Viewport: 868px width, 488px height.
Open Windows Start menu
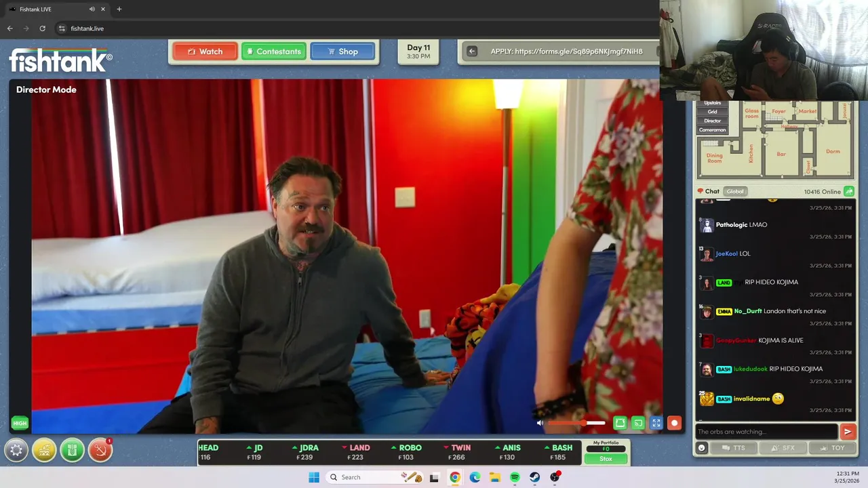(x=314, y=477)
